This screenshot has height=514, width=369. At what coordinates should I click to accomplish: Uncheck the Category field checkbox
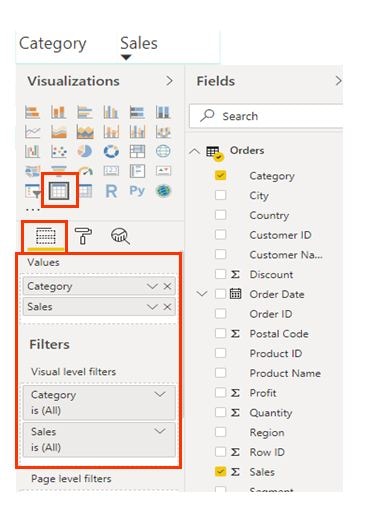point(220,175)
